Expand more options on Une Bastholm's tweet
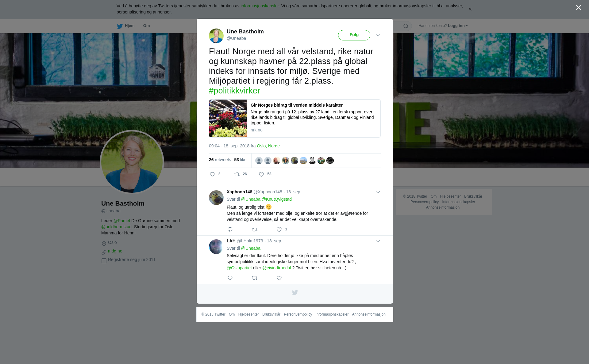 tap(378, 35)
